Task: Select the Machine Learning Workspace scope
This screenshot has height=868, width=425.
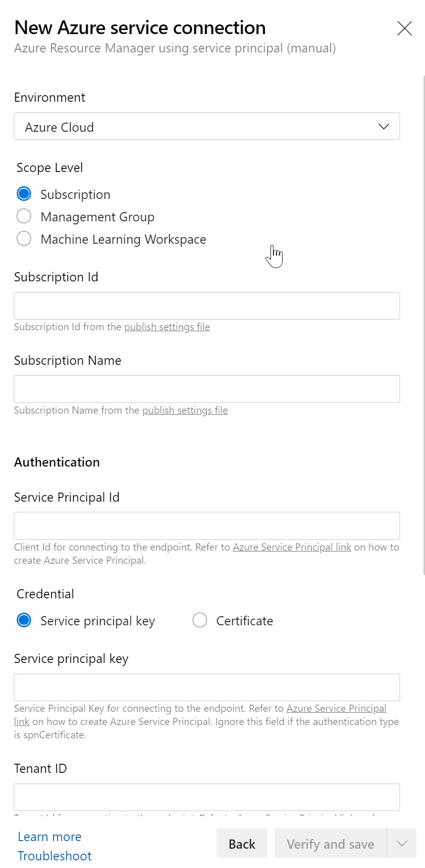Action: pos(24,239)
